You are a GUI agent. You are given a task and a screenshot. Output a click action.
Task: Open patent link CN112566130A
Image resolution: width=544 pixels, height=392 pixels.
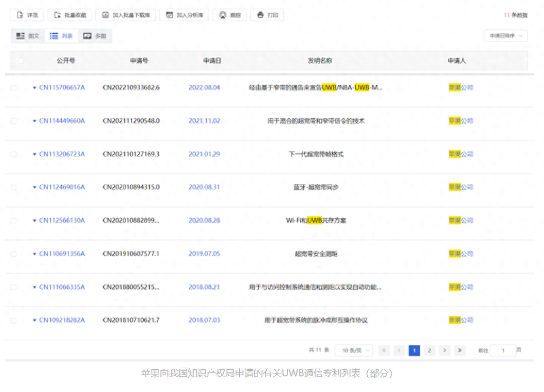click(62, 220)
